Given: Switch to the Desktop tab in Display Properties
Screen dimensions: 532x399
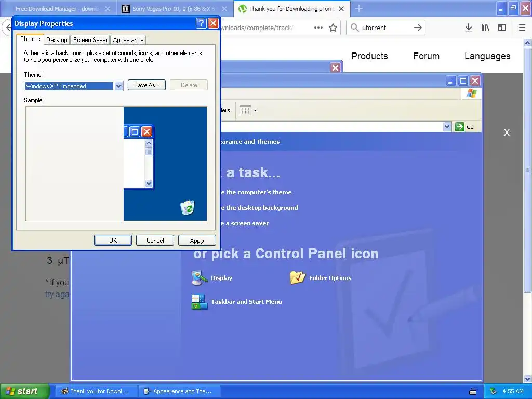Looking at the screenshot, I should click(57, 39).
